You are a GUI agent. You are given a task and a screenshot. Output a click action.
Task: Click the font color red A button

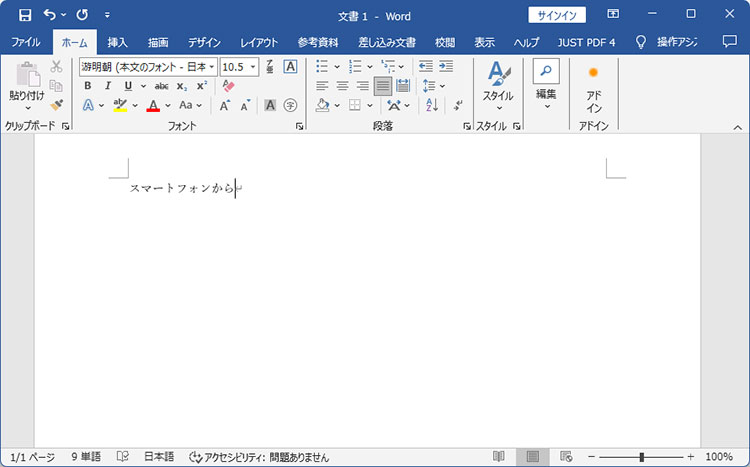(x=152, y=105)
